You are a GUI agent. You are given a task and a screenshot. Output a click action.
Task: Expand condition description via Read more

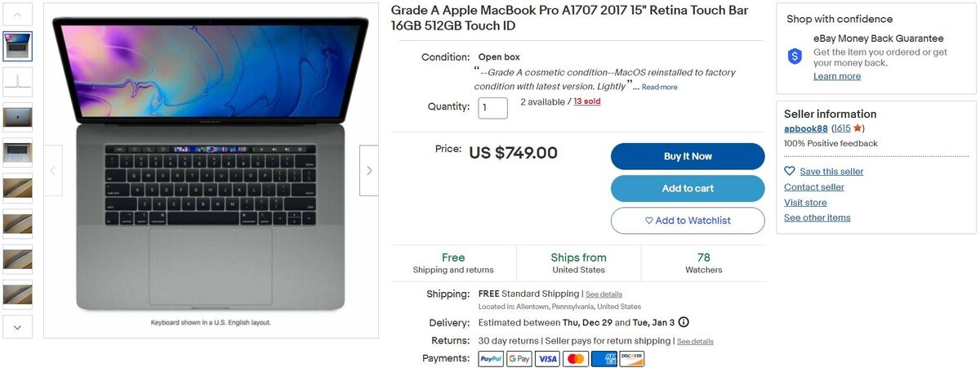point(659,88)
